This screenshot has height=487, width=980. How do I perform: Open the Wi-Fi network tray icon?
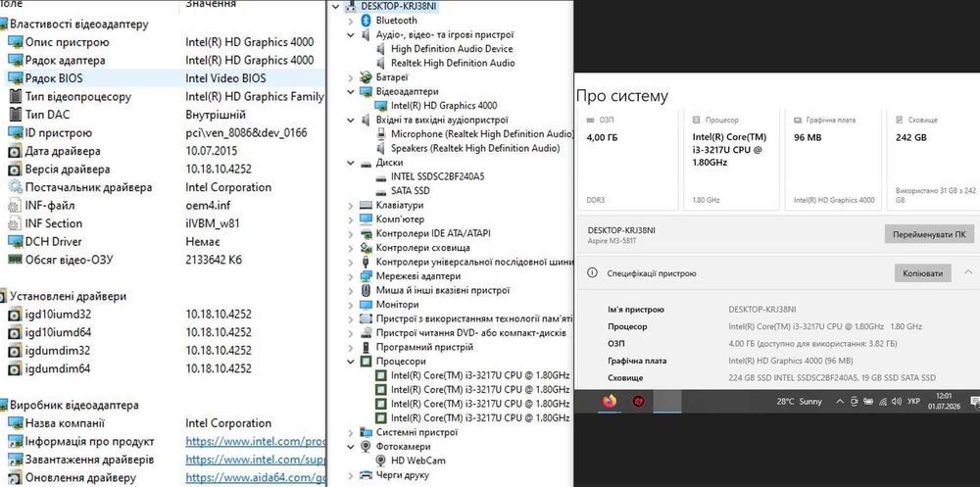coord(883,402)
